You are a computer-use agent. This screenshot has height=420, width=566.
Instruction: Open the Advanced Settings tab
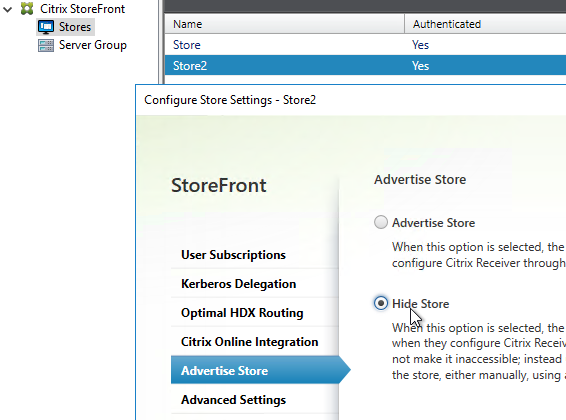pos(254,399)
